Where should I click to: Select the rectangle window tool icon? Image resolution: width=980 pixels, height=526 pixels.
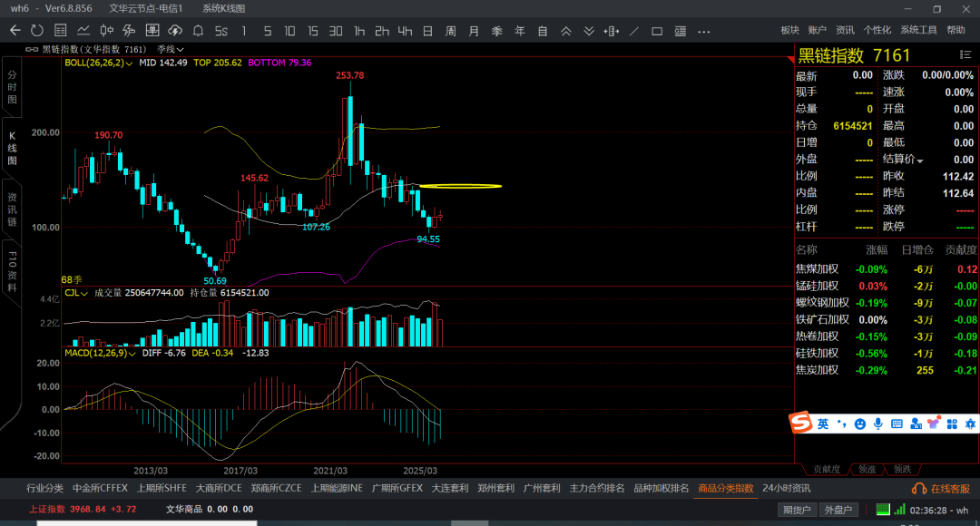click(657, 31)
